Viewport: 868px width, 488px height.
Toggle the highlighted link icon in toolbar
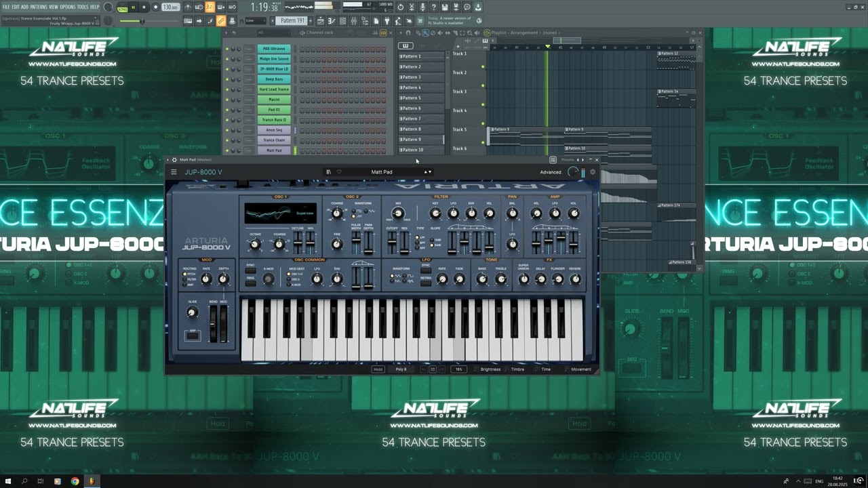220,20
